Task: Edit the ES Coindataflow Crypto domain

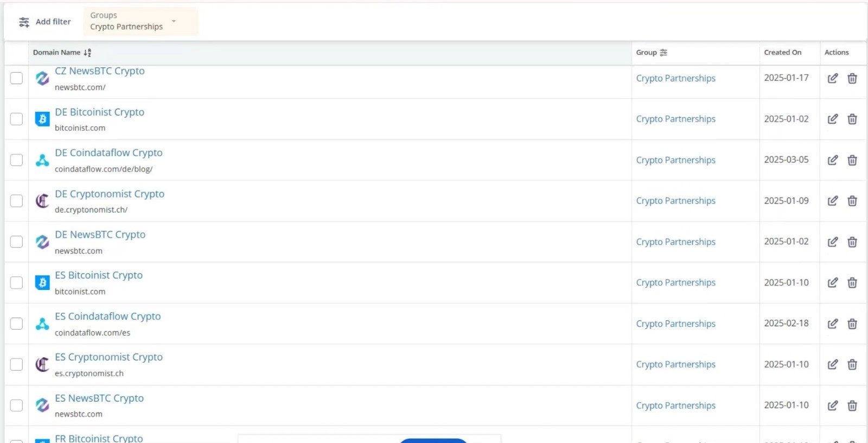Action: 833,324
